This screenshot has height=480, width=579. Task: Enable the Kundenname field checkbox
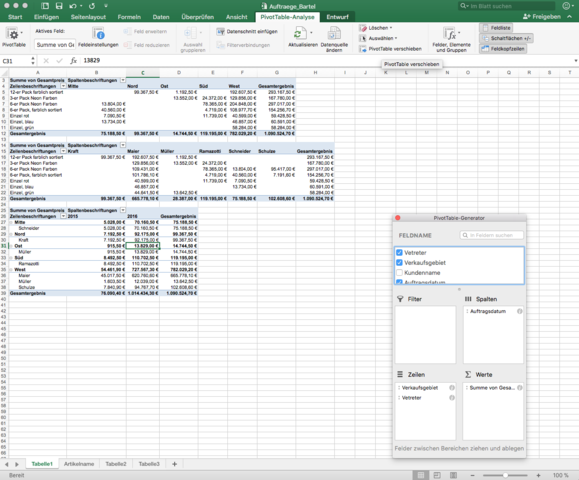pos(399,272)
